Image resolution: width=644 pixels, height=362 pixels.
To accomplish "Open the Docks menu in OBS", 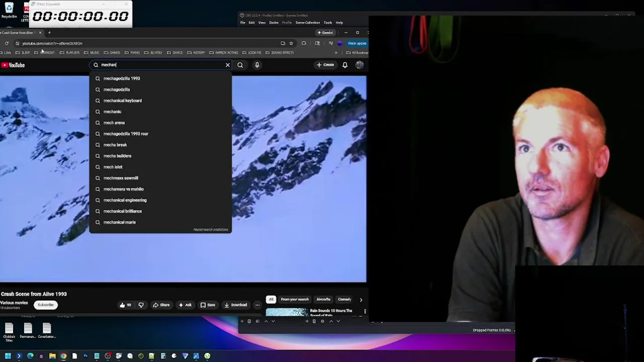I will (274, 23).
